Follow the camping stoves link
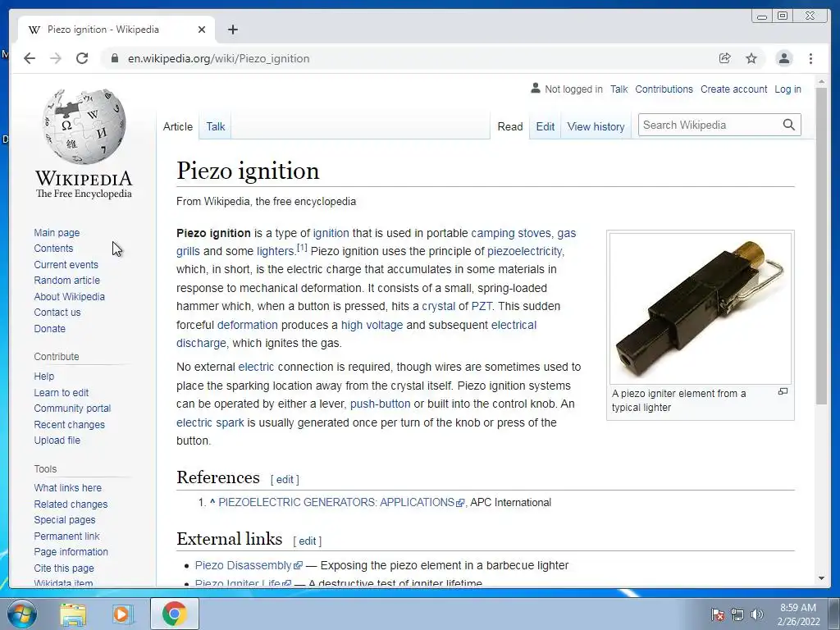 [510, 233]
